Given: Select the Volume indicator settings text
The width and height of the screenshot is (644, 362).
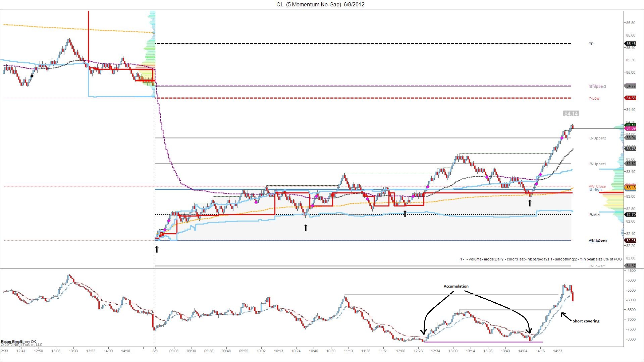Looking at the screenshot, I should click(541, 259).
